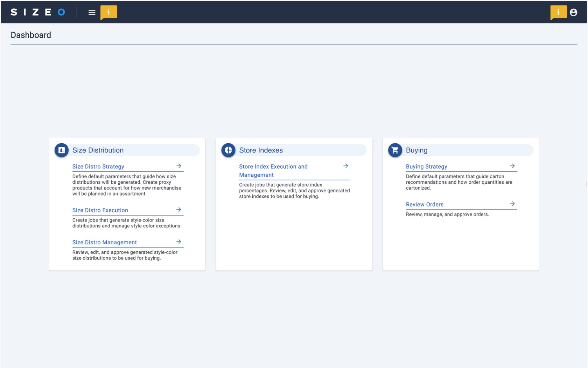
Task: Open the user account profile icon
Action: (x=573, y=12)
